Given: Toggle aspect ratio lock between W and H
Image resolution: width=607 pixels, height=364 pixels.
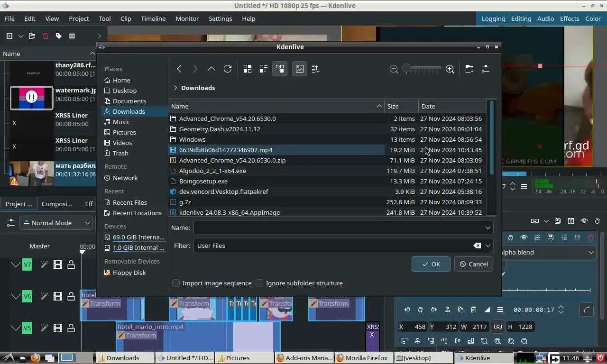Looking at the screenshot, I should tap(497, 327).
